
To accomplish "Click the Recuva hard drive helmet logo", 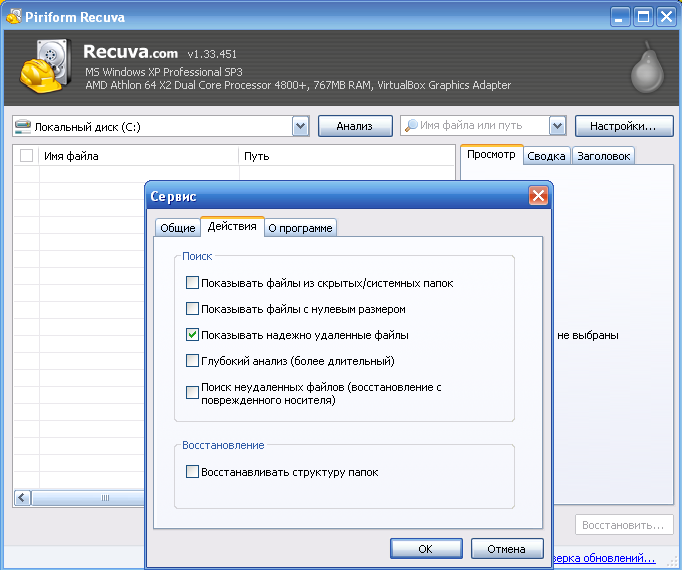I will pos(46,65).
